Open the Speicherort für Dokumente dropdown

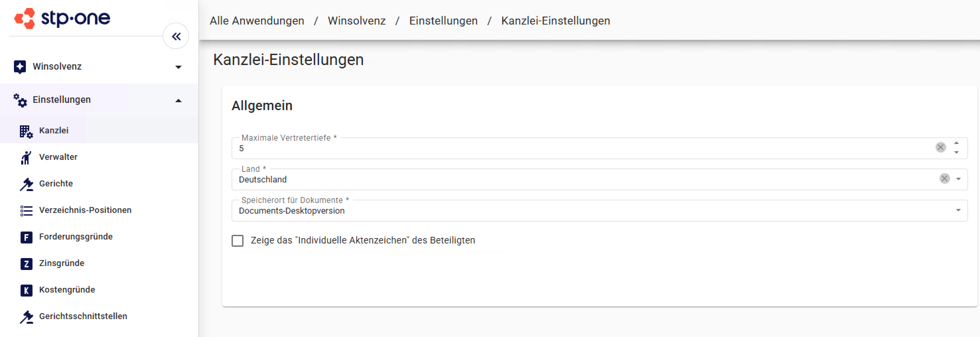958,210
